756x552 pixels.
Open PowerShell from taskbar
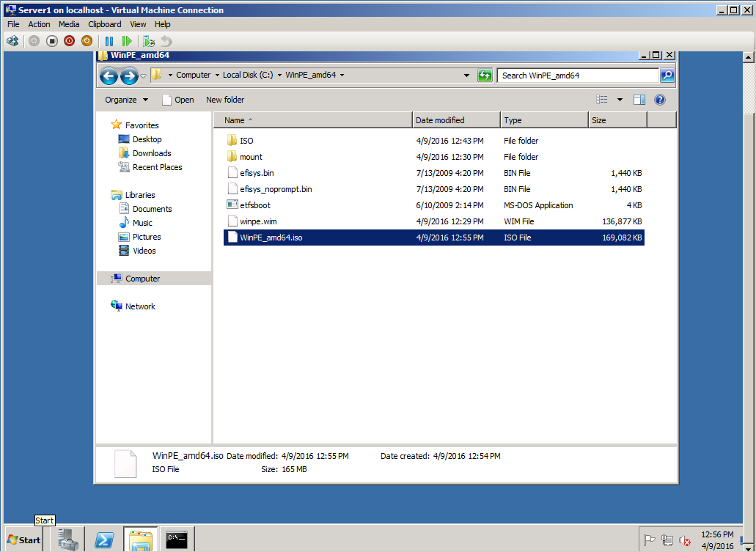tap(104, 540)
